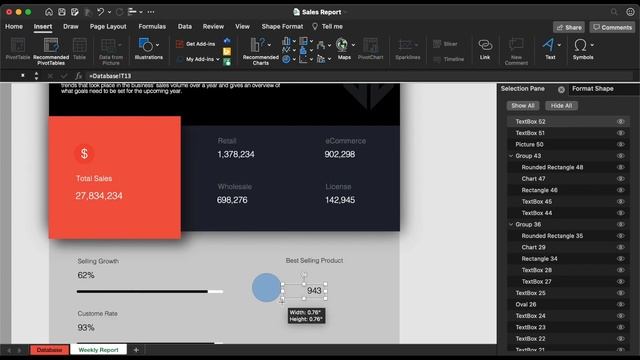Viewport: 640px width, 360px height.
Task: Click the Selling Growth progress bar
Action: coord(150,291)
